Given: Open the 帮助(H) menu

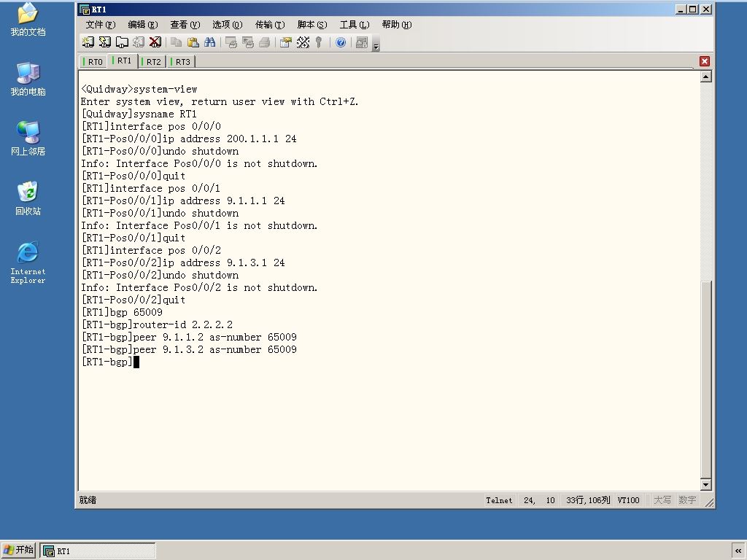Looking at the screenshot, I should pyautogui.click(x=396, y=24).
